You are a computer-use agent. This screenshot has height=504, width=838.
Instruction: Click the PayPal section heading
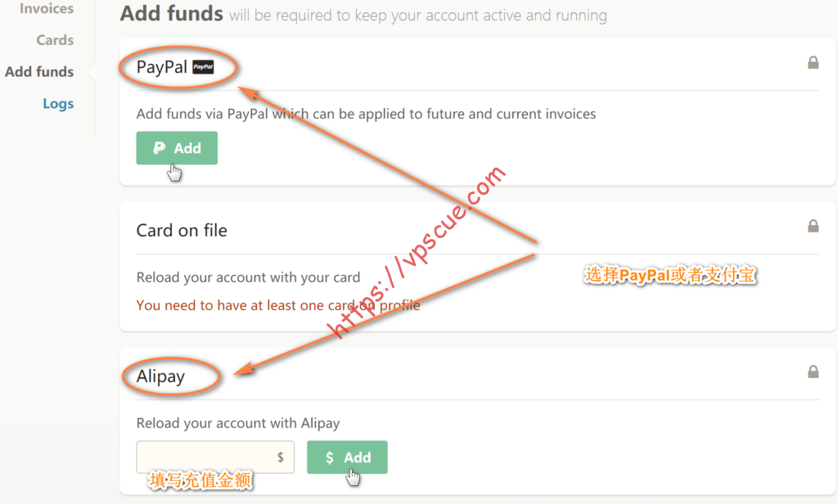coord(161,67)
